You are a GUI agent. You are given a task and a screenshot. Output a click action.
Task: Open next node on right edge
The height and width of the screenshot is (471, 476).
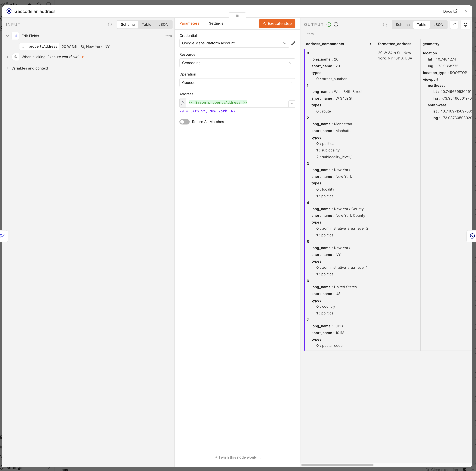(472, 236)
